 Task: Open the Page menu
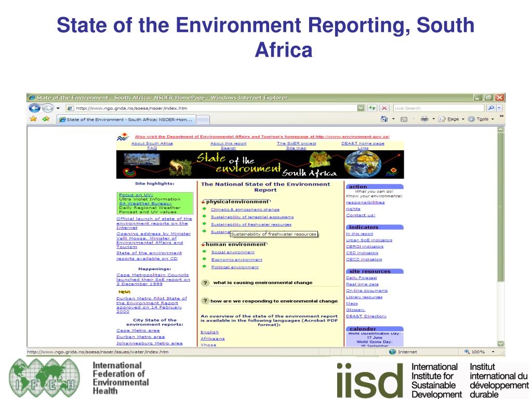coord(451,119)
